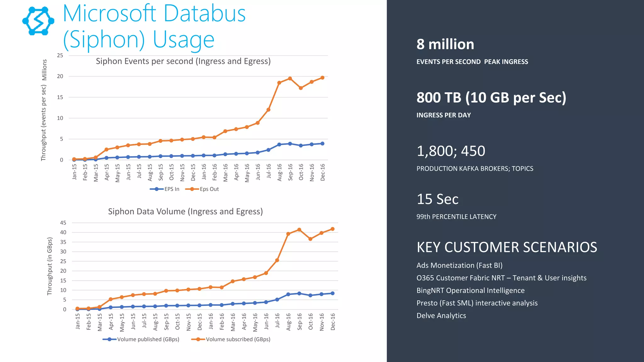Screen dimensions: 644x362
Task: Click the Microsoft Databus (Siphon) Usage title
Action: (x=154, y=26)
